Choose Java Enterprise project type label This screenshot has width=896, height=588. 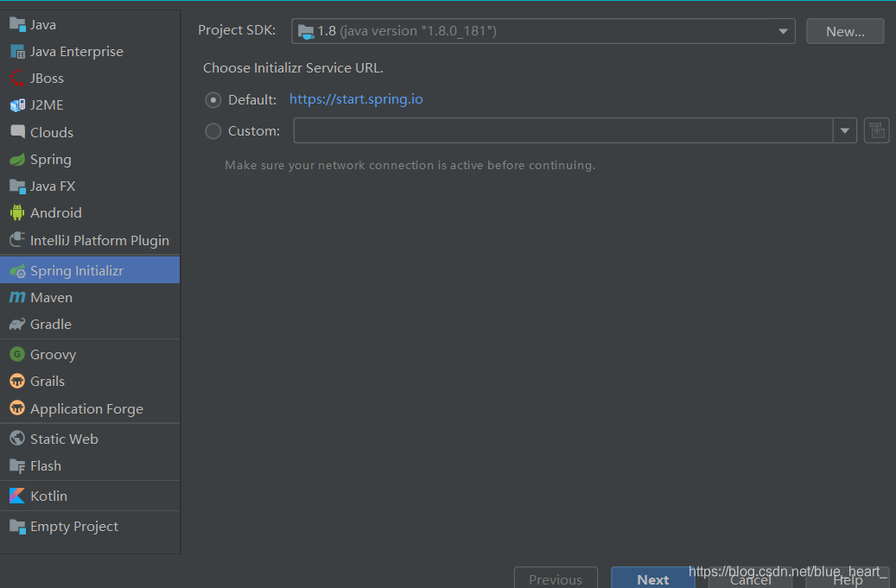(x=77, y=52)
